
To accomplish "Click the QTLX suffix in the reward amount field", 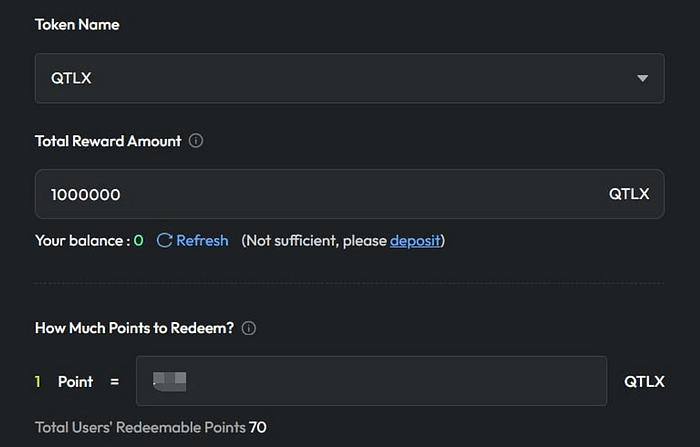I will pos(629,194).
